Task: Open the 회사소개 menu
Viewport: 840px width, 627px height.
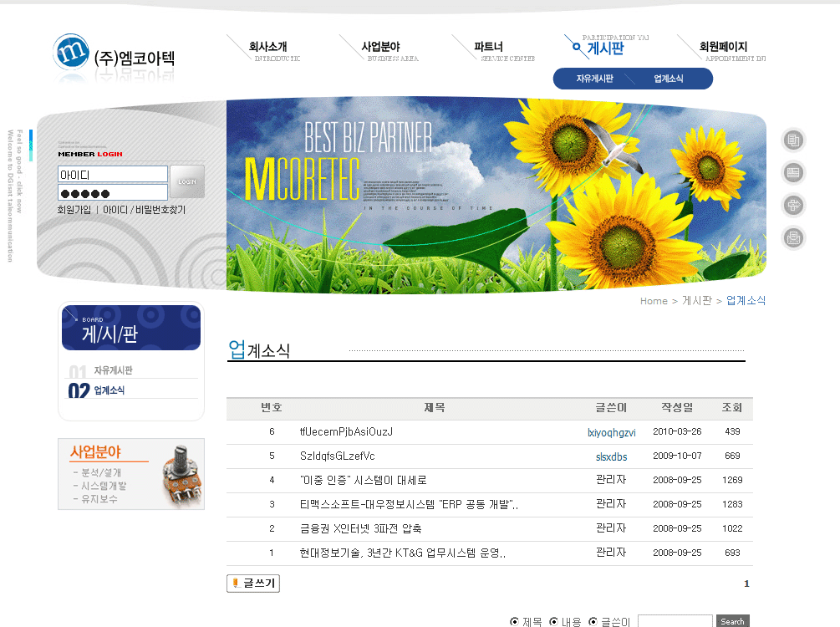Action: pos(267,47)
